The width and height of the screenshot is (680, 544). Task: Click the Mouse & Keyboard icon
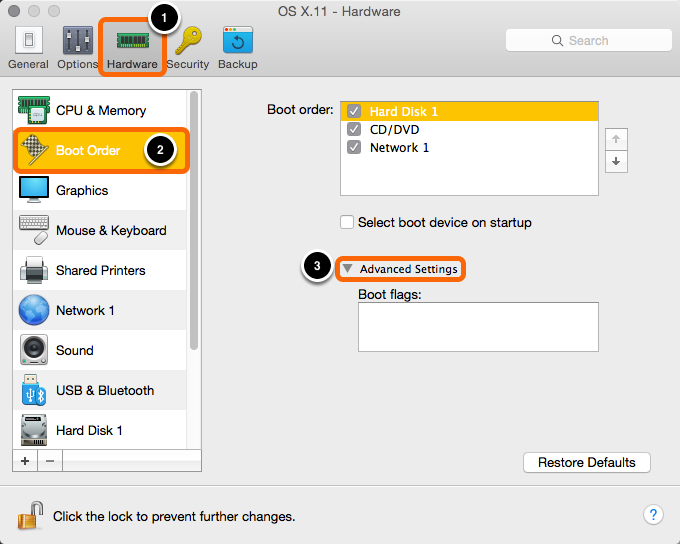coord(34,230)
